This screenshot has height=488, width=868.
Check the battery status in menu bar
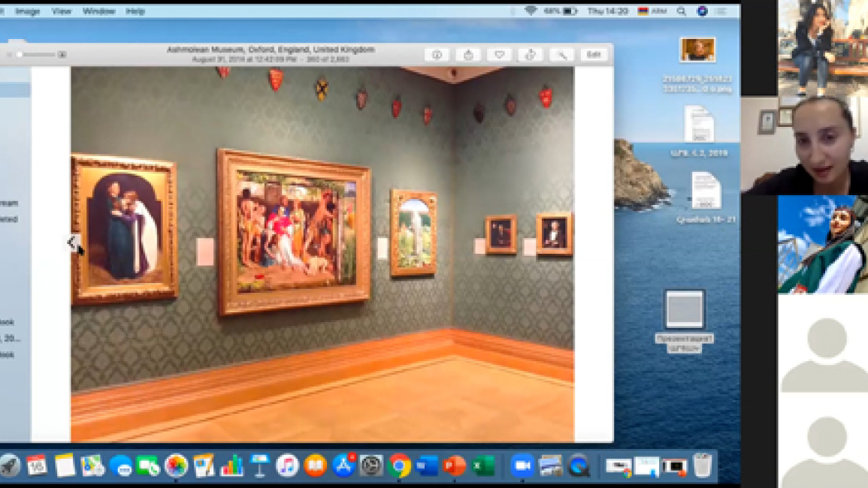pyautogui.click(x=561, y=11)
